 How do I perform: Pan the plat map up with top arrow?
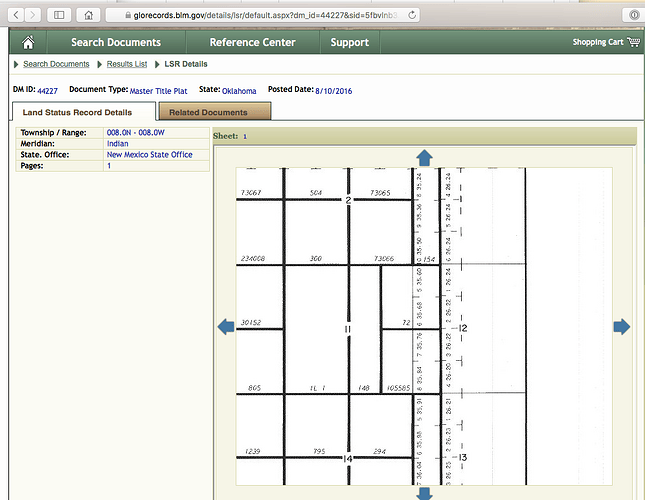[424, 157]
